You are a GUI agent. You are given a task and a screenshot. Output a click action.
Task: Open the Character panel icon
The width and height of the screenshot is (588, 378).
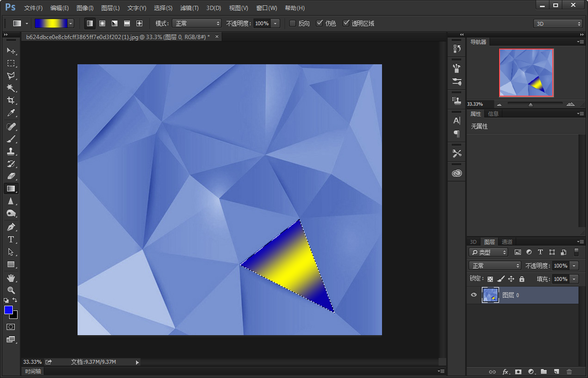457,121
